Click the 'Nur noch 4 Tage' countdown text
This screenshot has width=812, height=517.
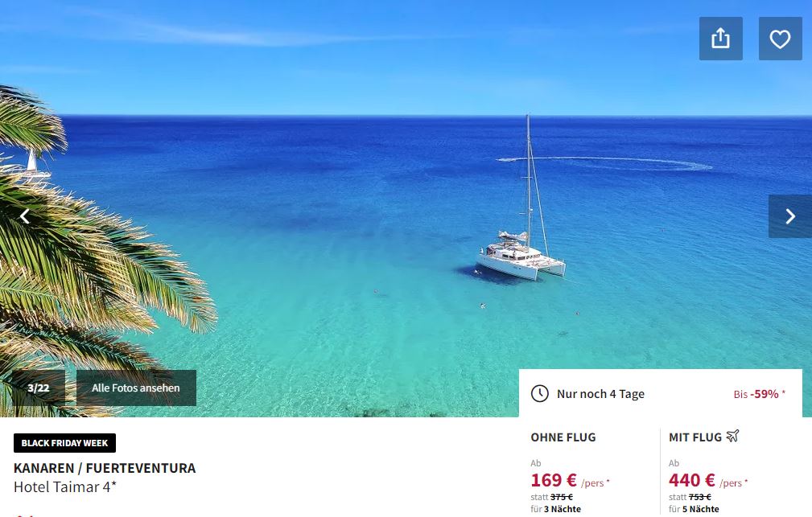coord(600,394)
